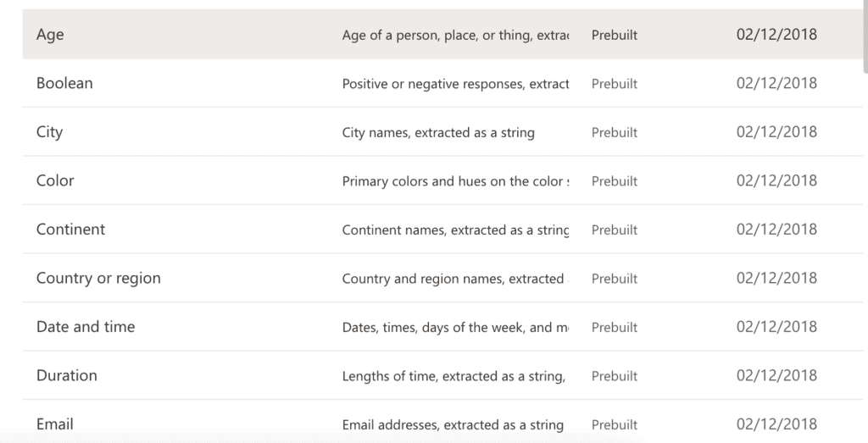Click the 02/12/2018 date in Email row
This screenshot has width=868, height=443.
pyautogui.click(x=776, y=424)
